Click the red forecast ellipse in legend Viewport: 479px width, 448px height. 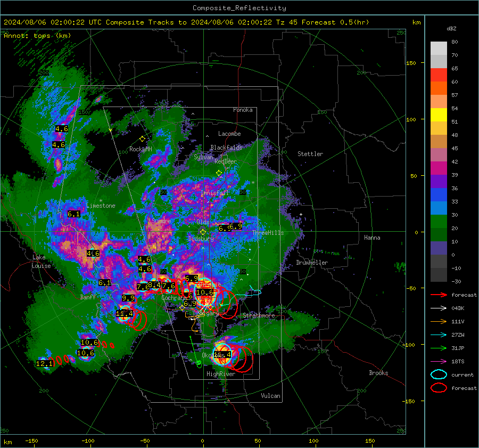coord(439,388)
